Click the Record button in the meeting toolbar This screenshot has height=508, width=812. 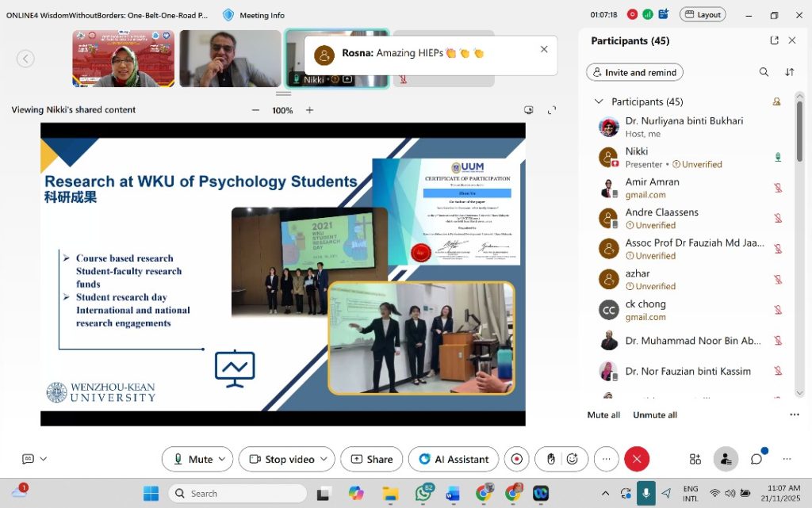tap(517, 459)
